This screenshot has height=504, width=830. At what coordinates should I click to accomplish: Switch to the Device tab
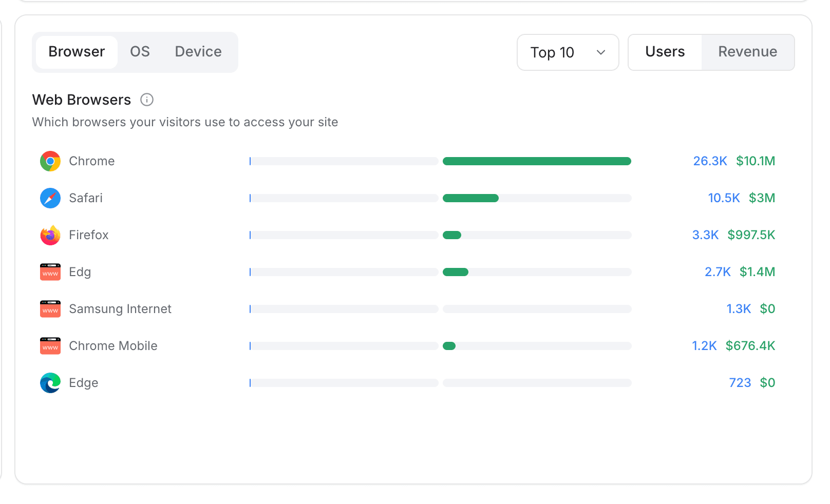click(x=198, y=52)
